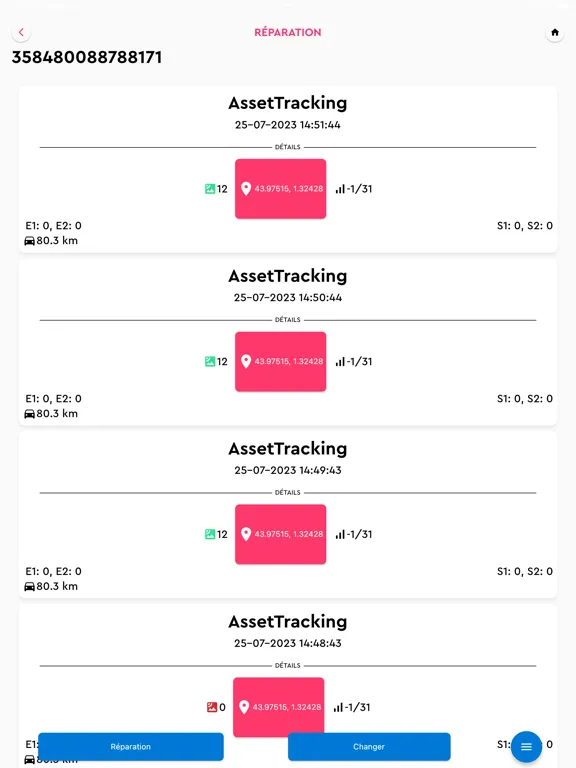The image size is (576, 768).
Task: Expand DÉTAILS divider in 14:49:43 card
Action: pyautogui.click(x=288, y=492)
